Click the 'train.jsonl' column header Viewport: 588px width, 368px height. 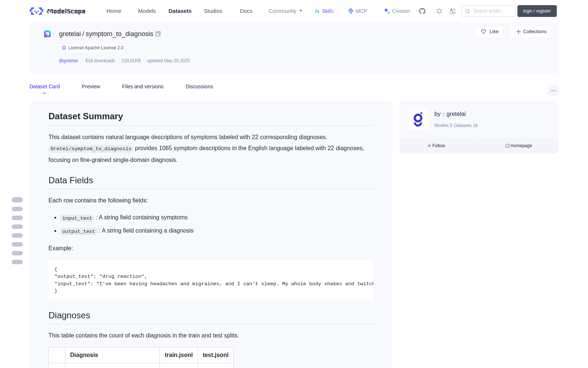pyautogui.click(x=179, y=355)
